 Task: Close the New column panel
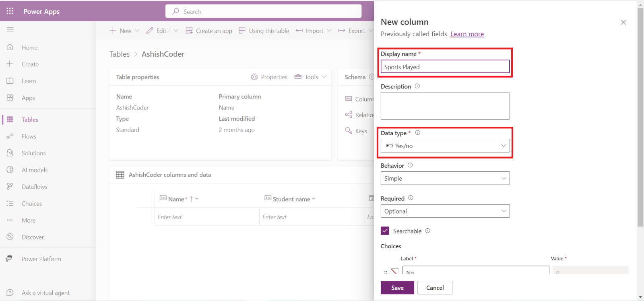click(x=623, y=22)
